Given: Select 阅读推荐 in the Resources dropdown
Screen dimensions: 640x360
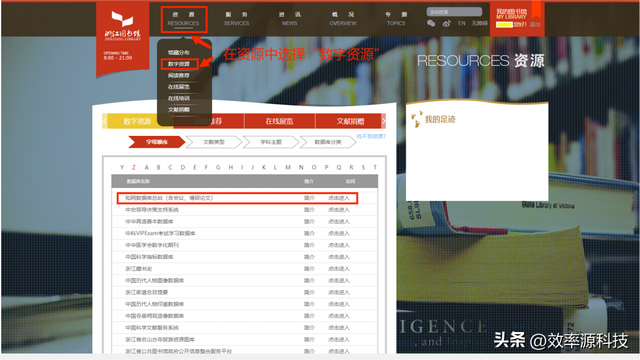Looking at the screenshot, I should 178,76.
